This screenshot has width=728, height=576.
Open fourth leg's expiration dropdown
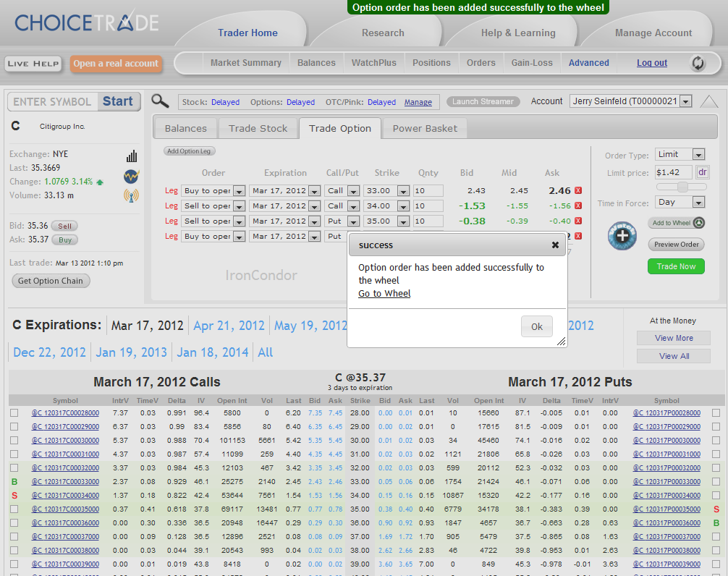284,236
